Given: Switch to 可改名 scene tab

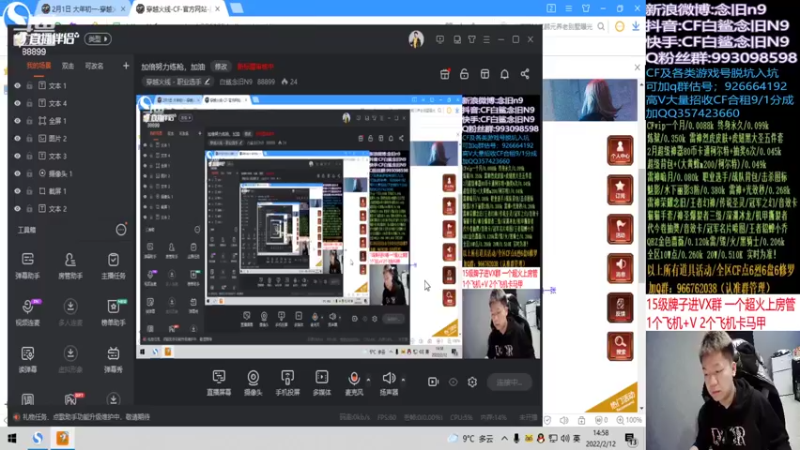Looking at the screenshot, I should point(94,66).
